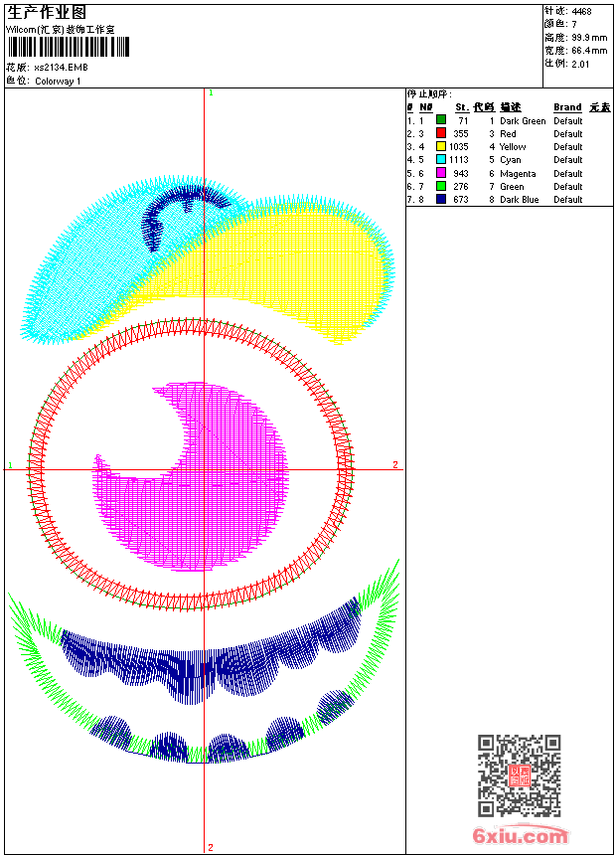Click the width value '66.4 mm'
616x855 pixels.
pyautogui.click(x=589, y=50)
